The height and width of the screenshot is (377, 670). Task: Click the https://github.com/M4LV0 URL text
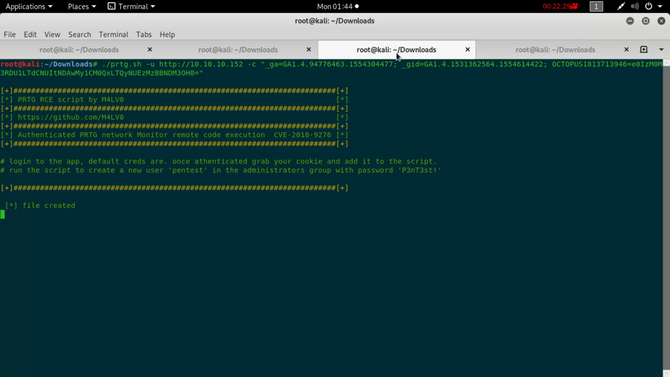(71, 117)
